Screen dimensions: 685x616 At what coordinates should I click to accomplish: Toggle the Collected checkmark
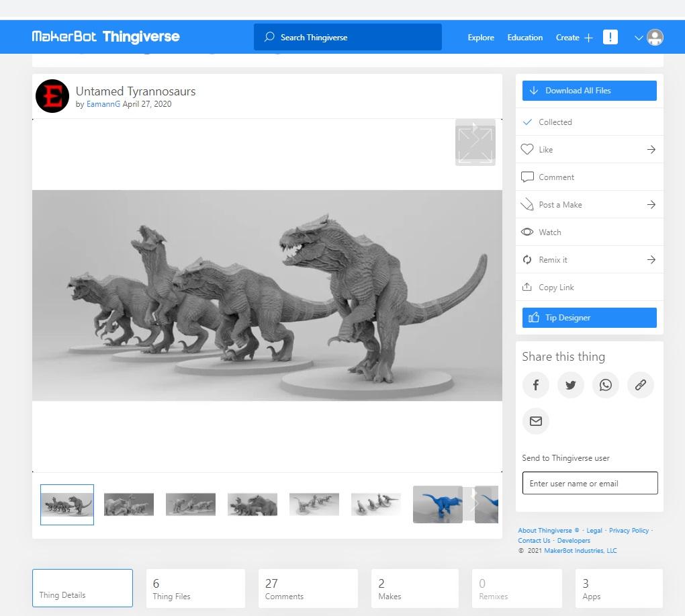(527, 122)
